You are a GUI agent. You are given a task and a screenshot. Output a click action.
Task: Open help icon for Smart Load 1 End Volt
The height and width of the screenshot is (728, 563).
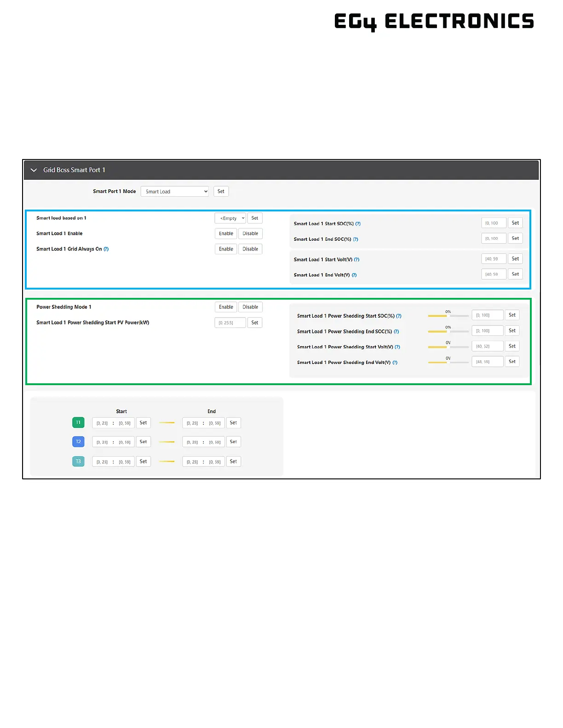354,275
